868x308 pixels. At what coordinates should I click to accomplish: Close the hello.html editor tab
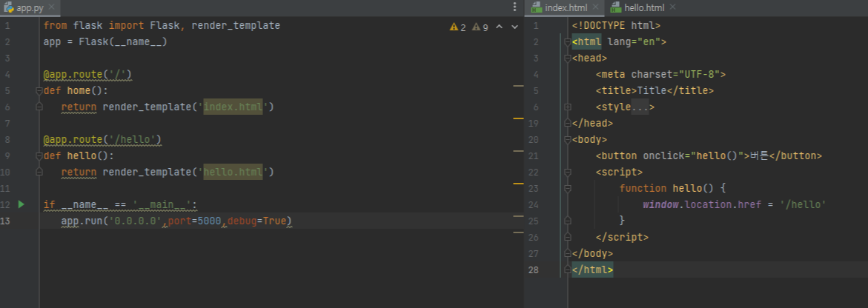[x=672, y=7]
